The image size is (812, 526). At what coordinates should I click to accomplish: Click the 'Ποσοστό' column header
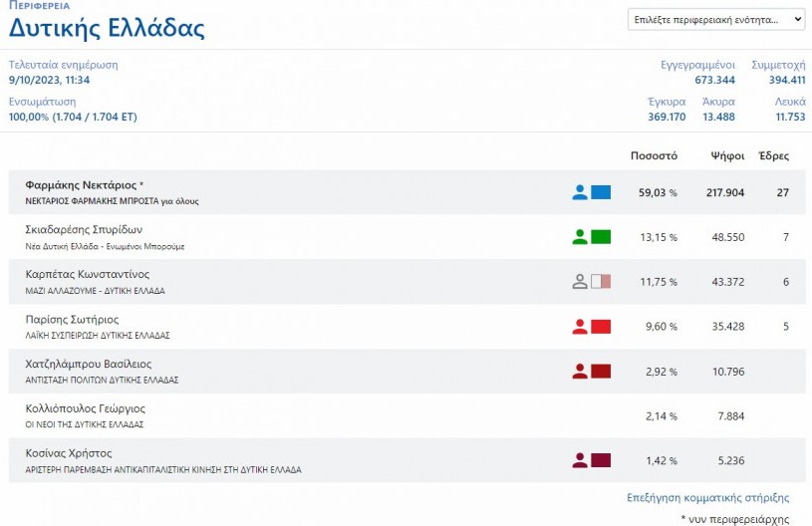click(654, 156)
